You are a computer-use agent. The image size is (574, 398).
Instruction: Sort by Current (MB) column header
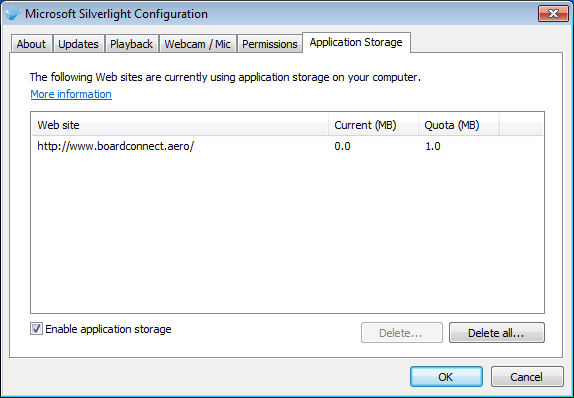(x=373, y=125)
